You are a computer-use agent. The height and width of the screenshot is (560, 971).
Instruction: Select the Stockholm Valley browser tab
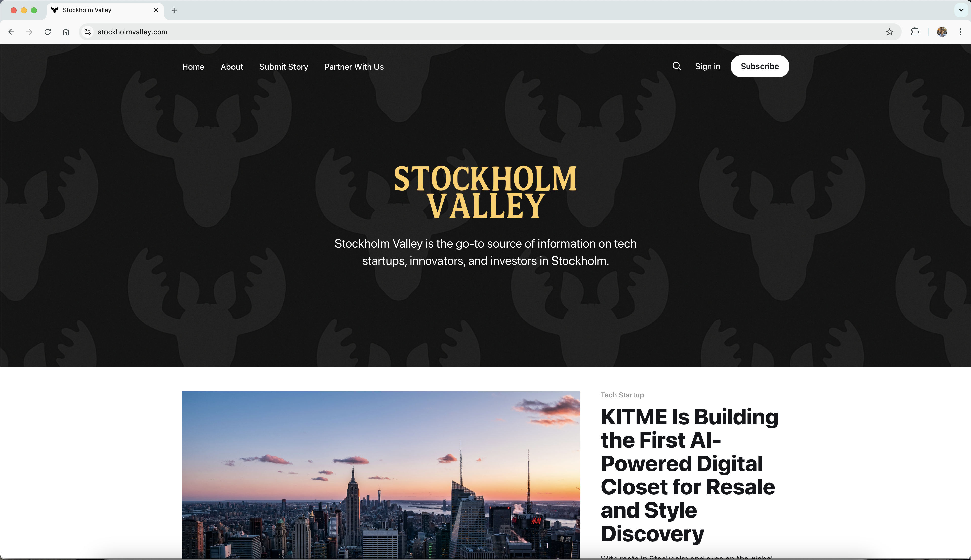105,10
